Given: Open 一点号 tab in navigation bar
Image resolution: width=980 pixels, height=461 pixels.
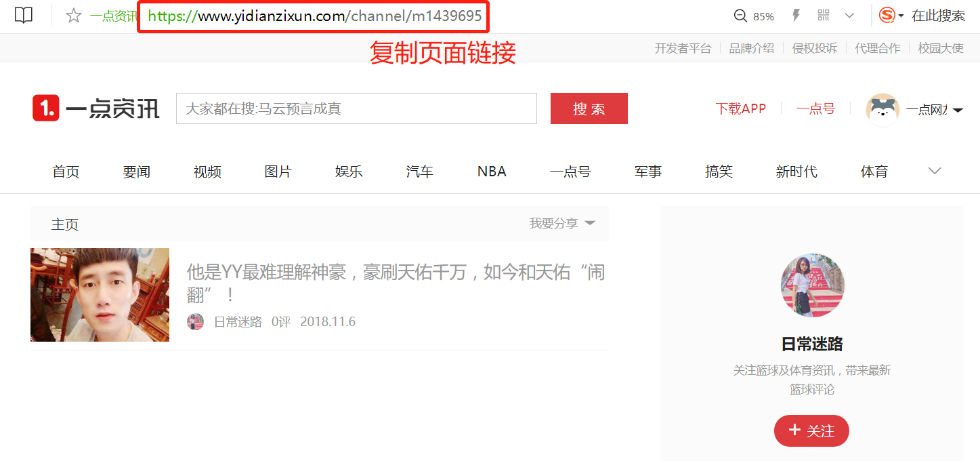Looking at the screenshot, I should pyautogui.click(x=570, y=172).
